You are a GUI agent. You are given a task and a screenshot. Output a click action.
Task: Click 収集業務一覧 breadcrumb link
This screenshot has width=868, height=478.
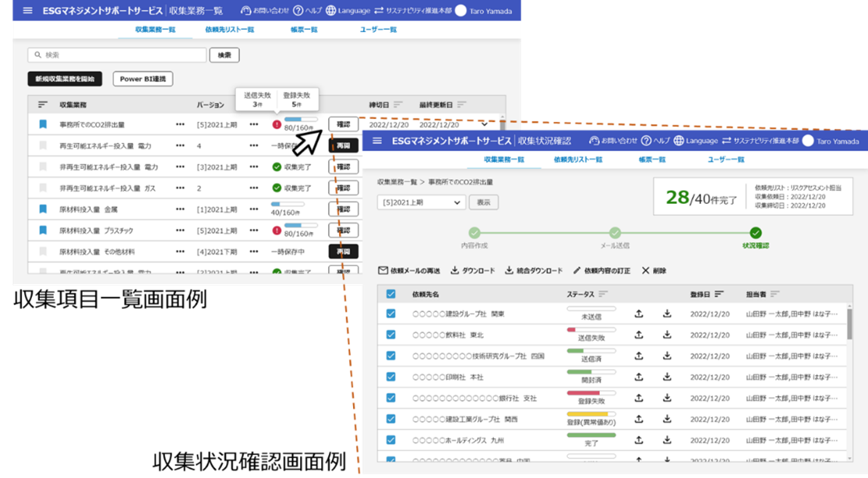pyautogui.click(x=397, y=182)
